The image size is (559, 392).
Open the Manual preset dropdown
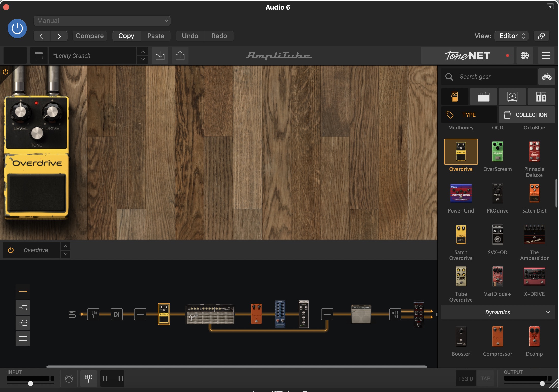tap(102, 21)
